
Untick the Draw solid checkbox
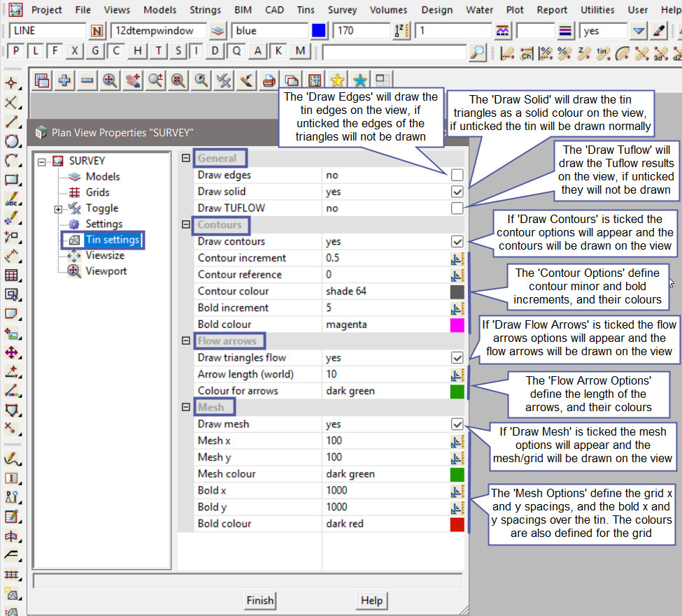(x=457, y=192)
